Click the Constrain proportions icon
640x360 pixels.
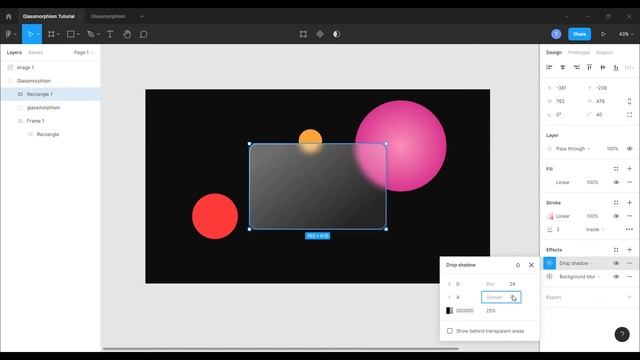629,101
